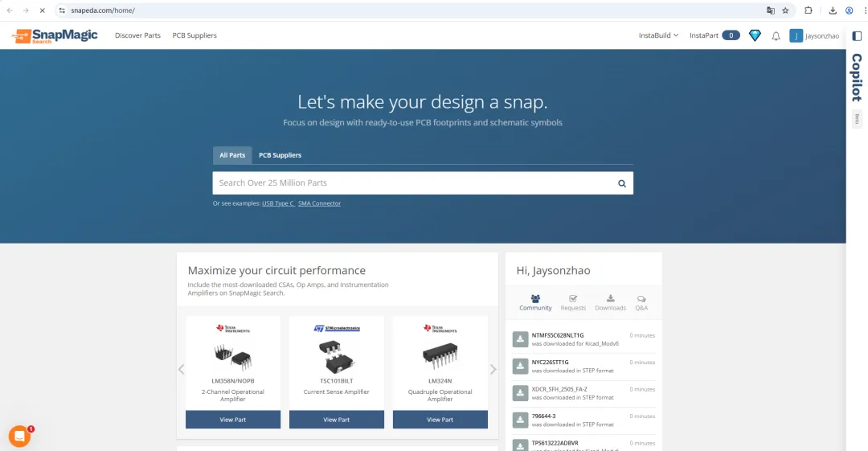Select the All Parts search tab
The image size is (868, 451).
pyautogui.click(x=232, y=155)
